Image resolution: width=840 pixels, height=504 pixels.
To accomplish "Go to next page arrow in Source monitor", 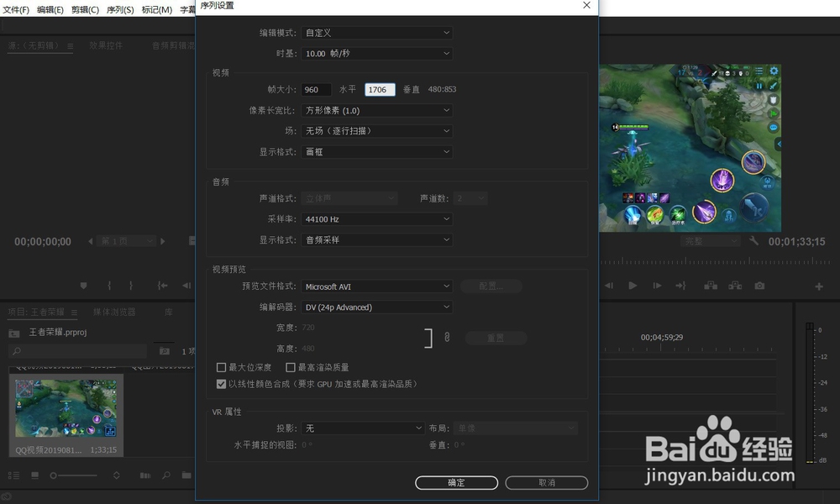I will point(163,242).
